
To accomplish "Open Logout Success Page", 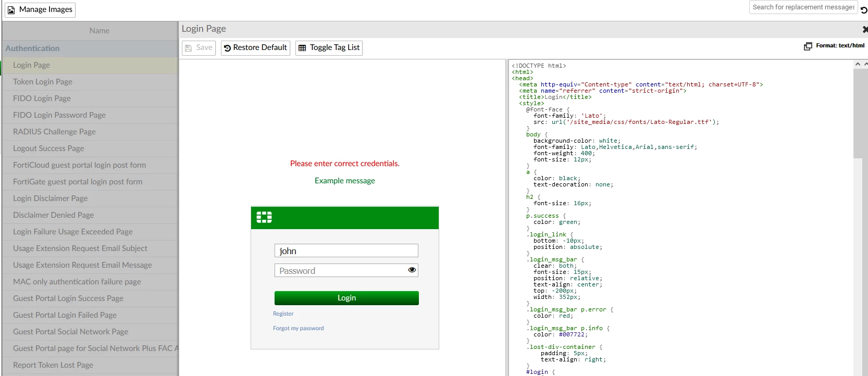I will (90, 148).
